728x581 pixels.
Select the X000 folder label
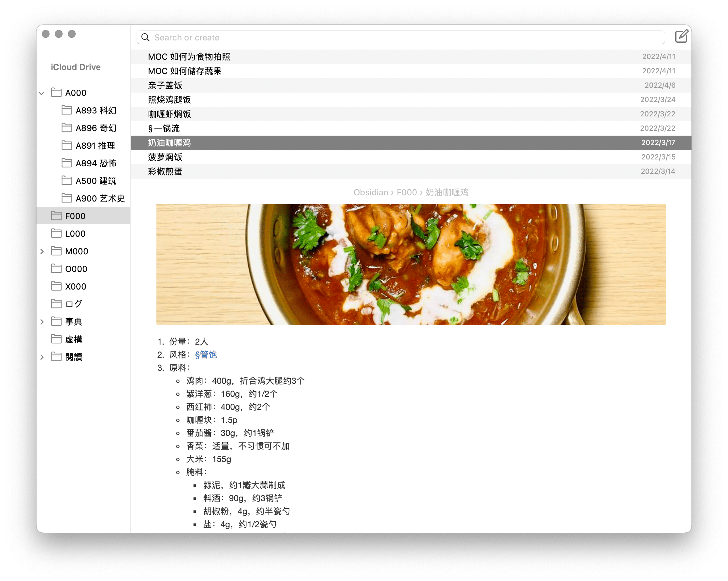[76, 287]
